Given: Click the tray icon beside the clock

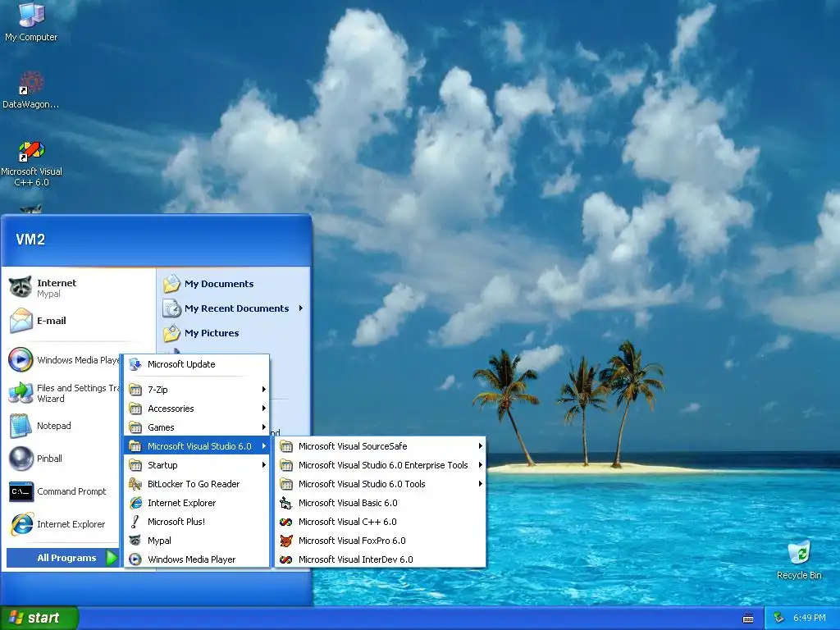Looking at the screenshot, I should (x=778, y=619).
